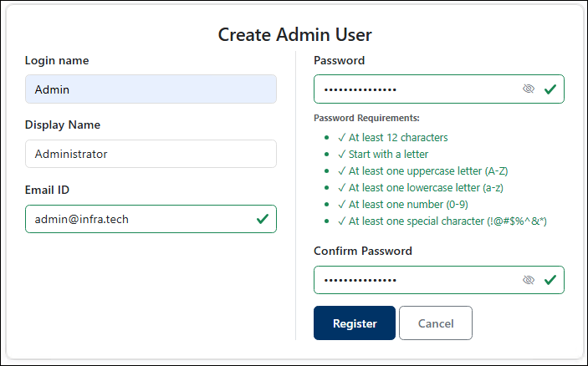Click the 'Confirm Password' label
Image resolution: width=588 pixels, height=366 pixels.
(x=363, y=251)
